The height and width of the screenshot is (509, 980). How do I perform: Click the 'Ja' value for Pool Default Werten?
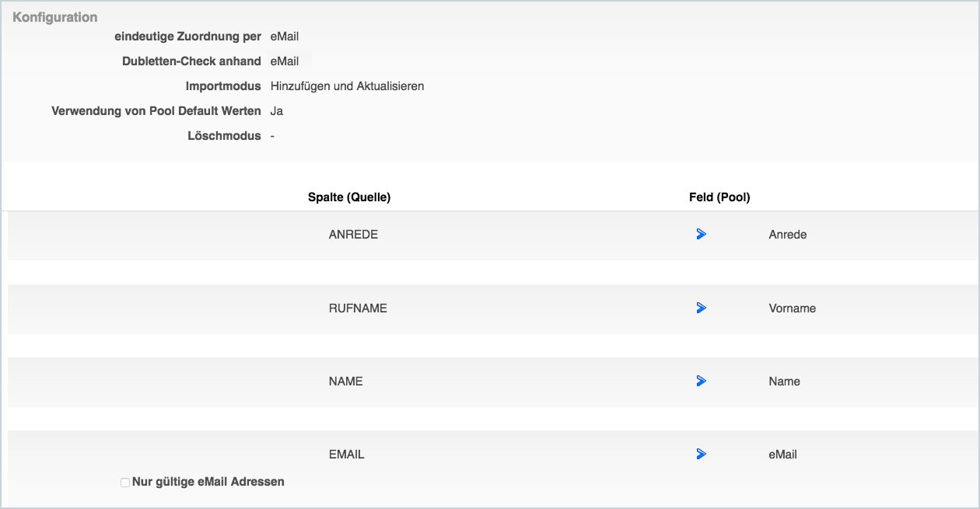[x=277, y=111]
